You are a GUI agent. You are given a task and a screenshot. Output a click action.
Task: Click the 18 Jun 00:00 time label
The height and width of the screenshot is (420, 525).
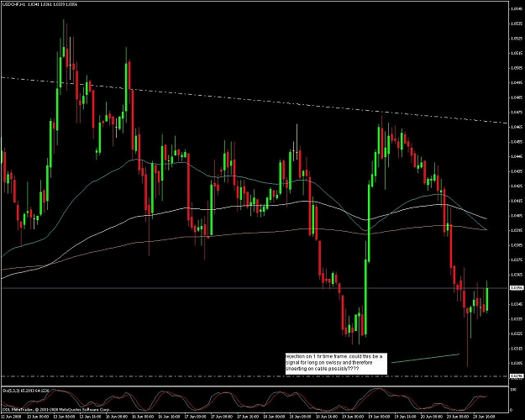[x=274, y=417]
